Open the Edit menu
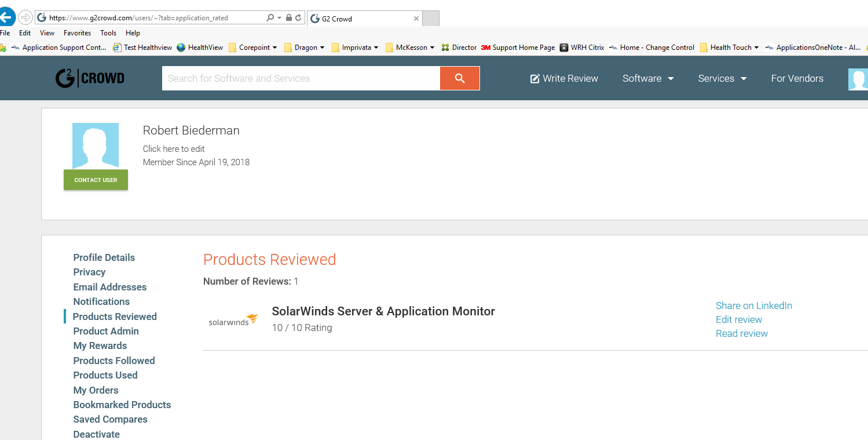The image size is (868, 440). [x=25, y=33]
